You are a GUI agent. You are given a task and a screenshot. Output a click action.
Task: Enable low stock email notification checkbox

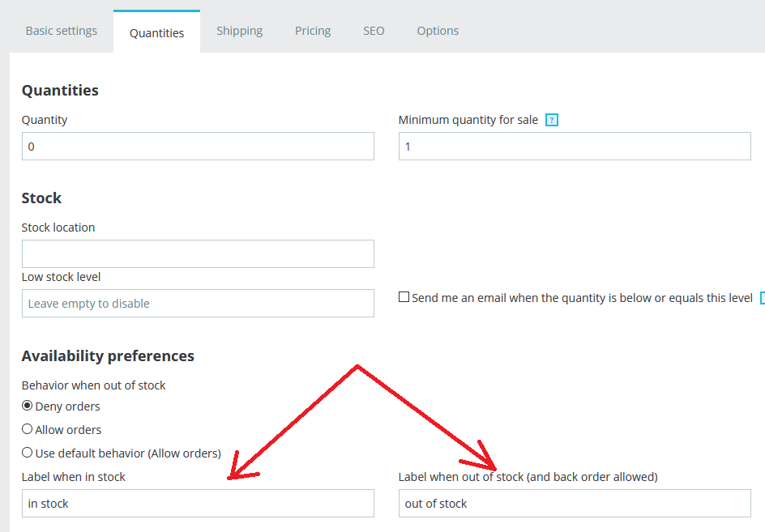coord(404,297)
